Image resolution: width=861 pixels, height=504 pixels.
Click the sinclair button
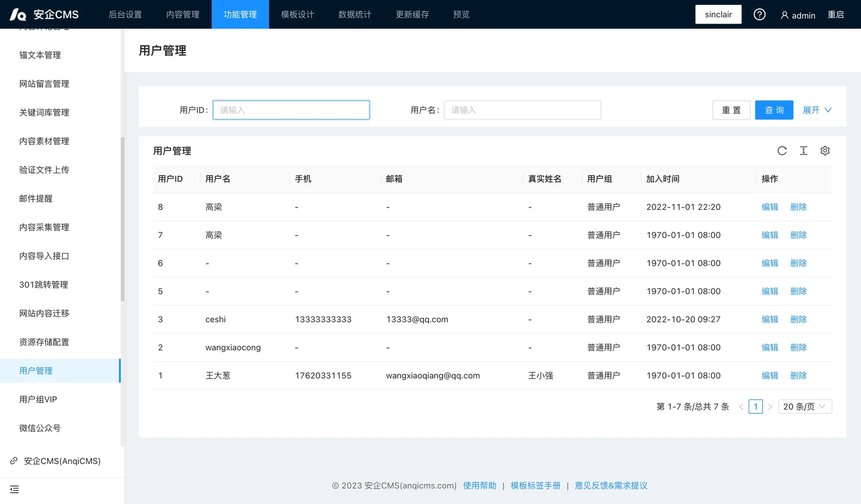click(x=718, y=14)
